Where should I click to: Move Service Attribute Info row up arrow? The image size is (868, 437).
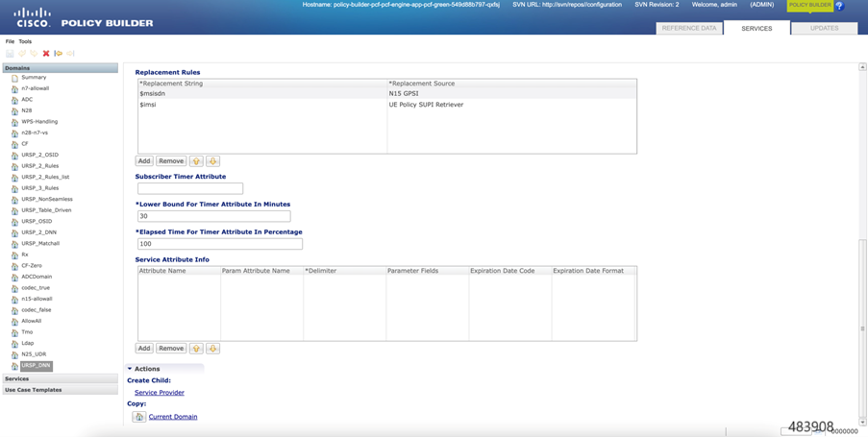click(x=196, y=348)
